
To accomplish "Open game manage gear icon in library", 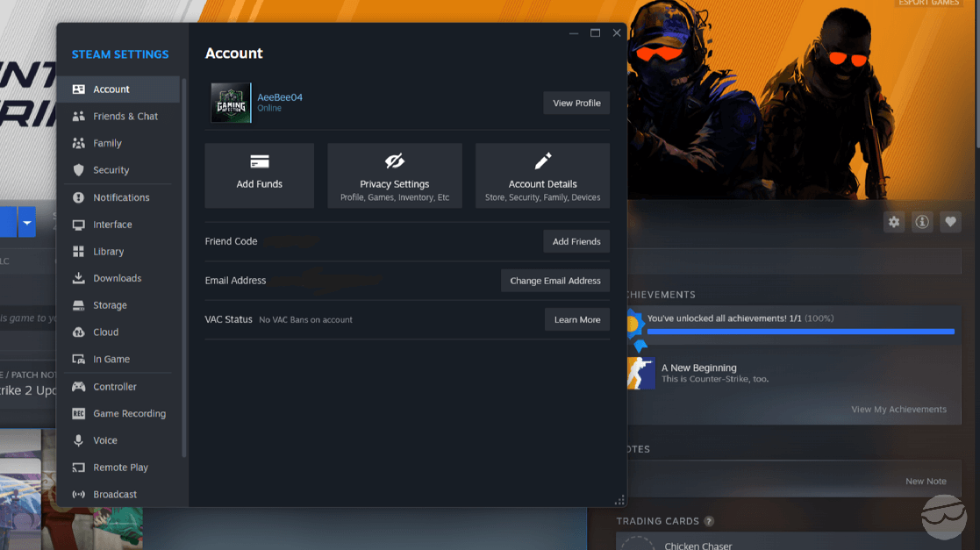I will 894,222.
